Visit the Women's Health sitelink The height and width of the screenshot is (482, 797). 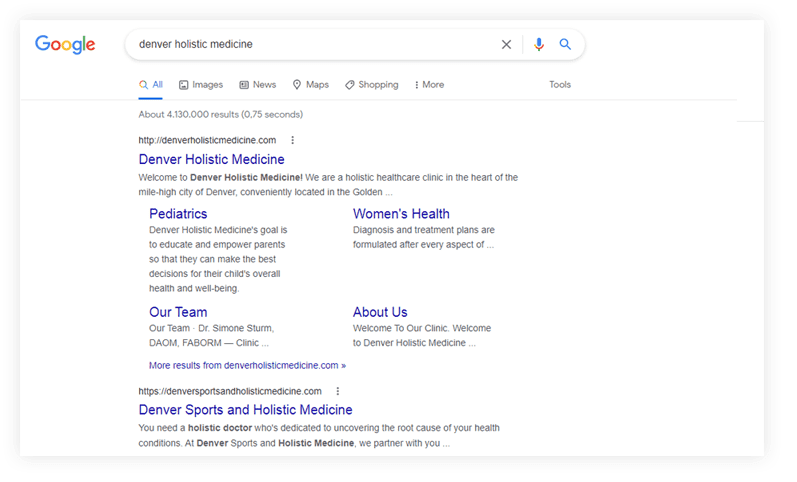coord(401,213)
